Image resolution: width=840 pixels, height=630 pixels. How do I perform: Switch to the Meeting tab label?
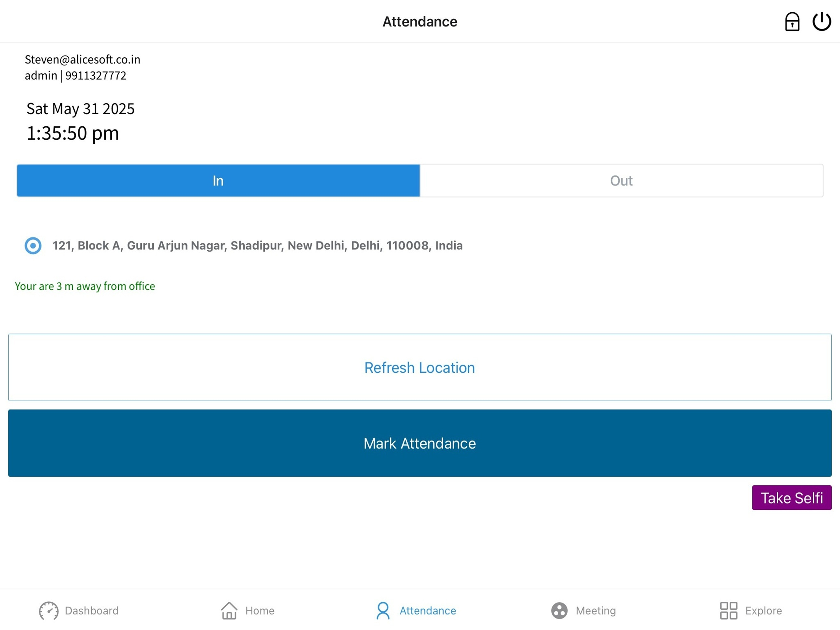pyautogui.click(x=596, y=611)
